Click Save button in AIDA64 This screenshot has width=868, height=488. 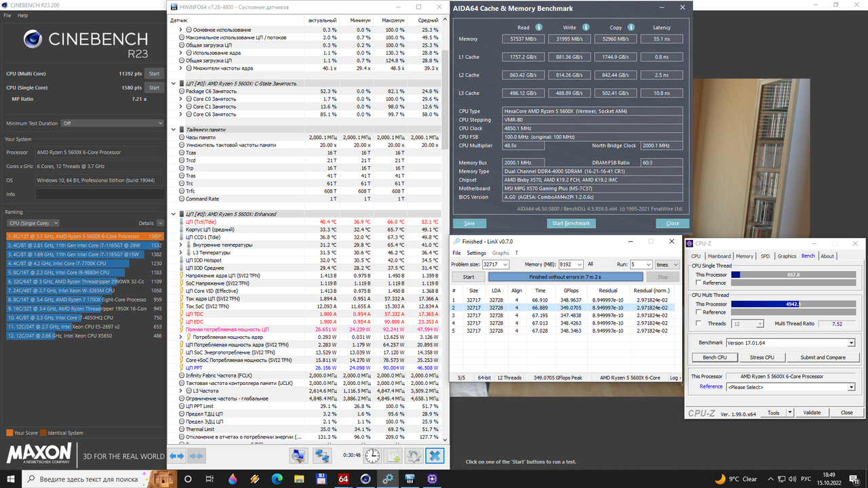pyautogui.click(x=469, y=223)
